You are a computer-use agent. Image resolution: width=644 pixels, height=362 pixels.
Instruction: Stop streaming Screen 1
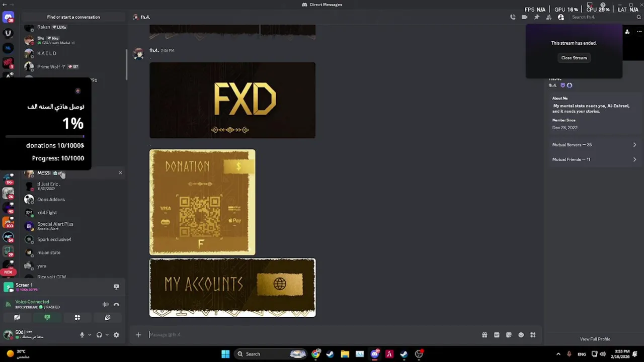point(116,287)
